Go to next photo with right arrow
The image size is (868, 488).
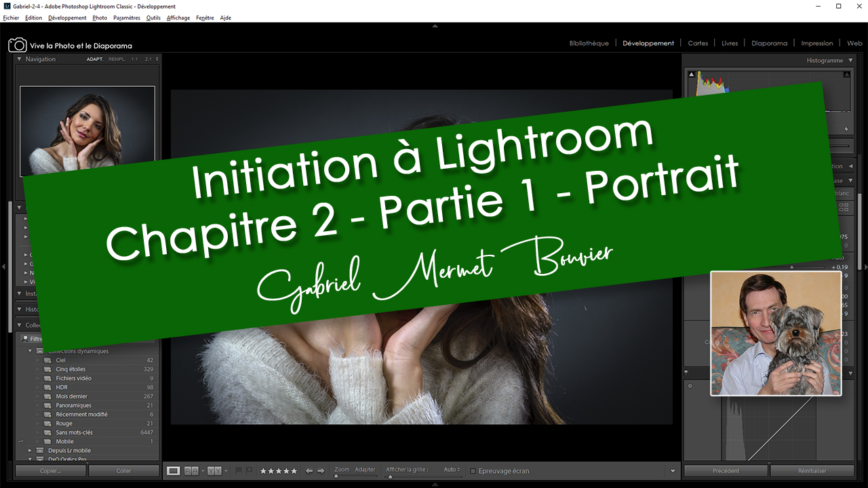321,470
